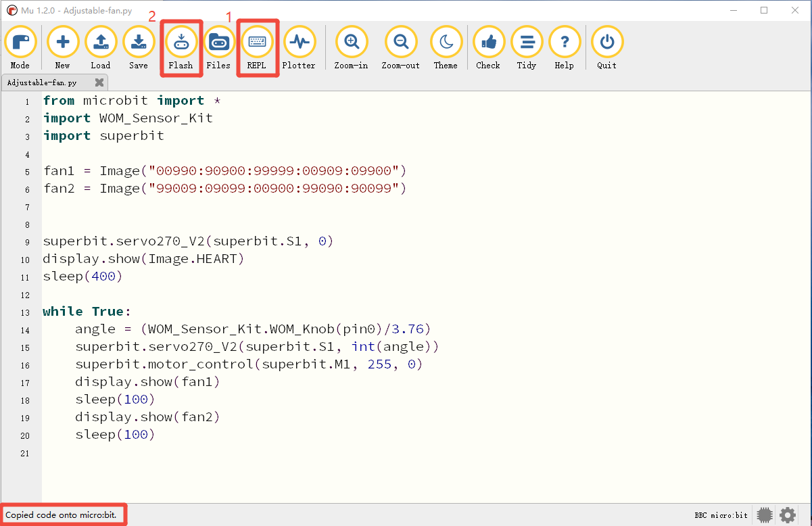Screen dimensions: 812x526
Task: Click the 'Copied code onto micro:bit.' status message
Action: (61, 515)
